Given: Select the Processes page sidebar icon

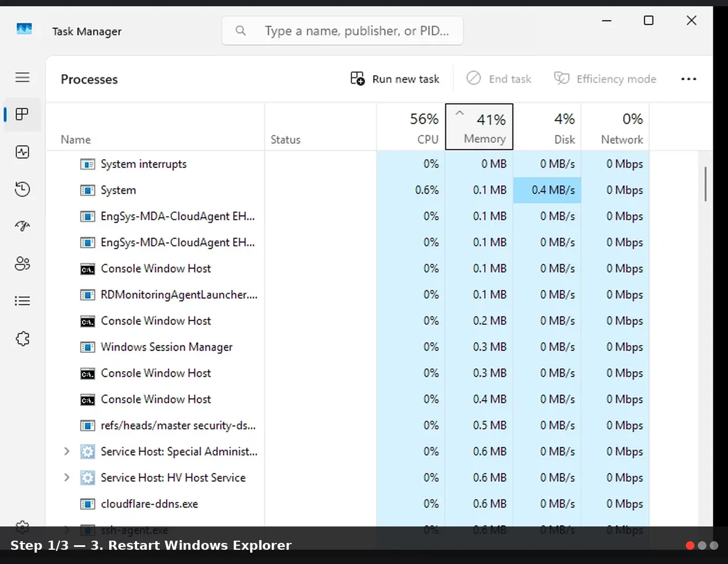Looking at the screenshot, I should [22, 114].
